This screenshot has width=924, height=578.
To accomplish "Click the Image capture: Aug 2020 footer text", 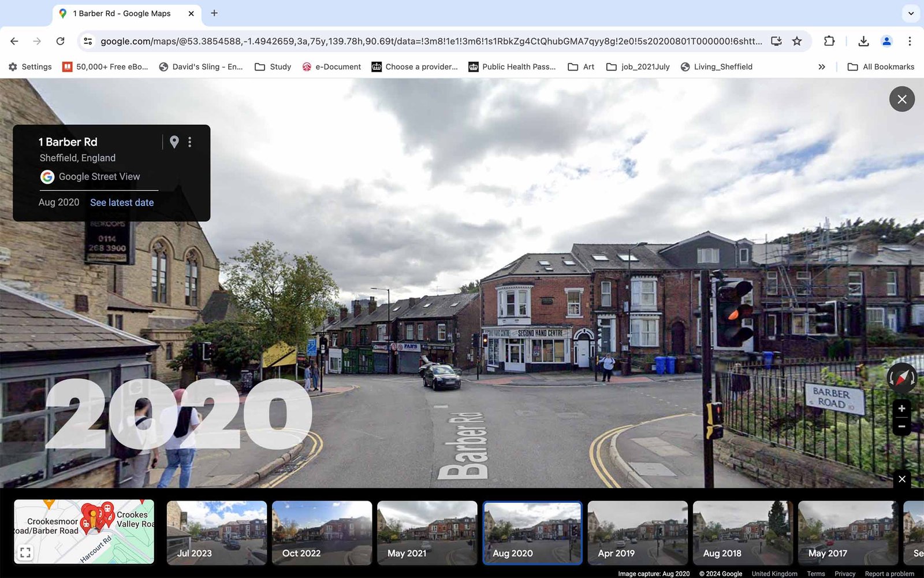I will (654, 573).
